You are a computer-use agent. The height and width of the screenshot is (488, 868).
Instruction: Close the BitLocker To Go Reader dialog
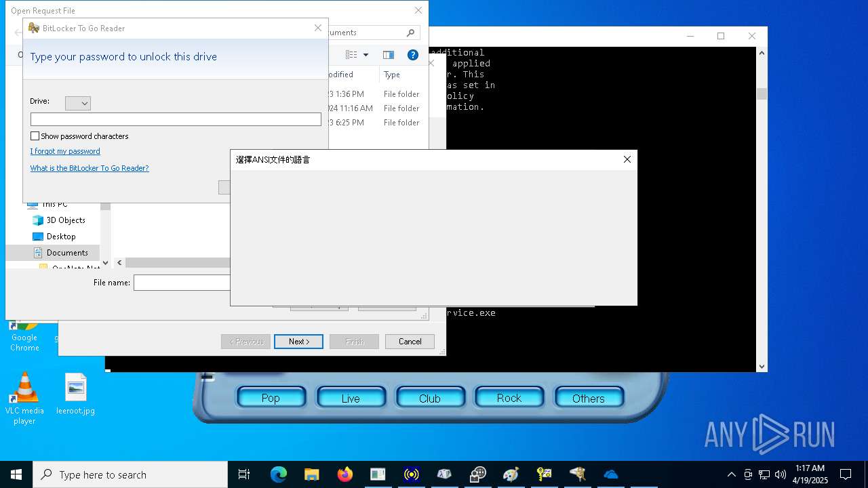pos(318,28)
